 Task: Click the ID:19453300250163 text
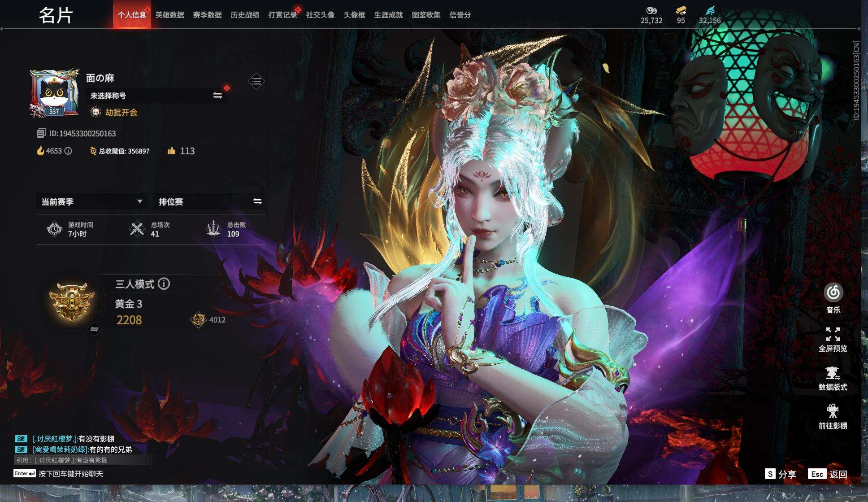click(82, 133)
